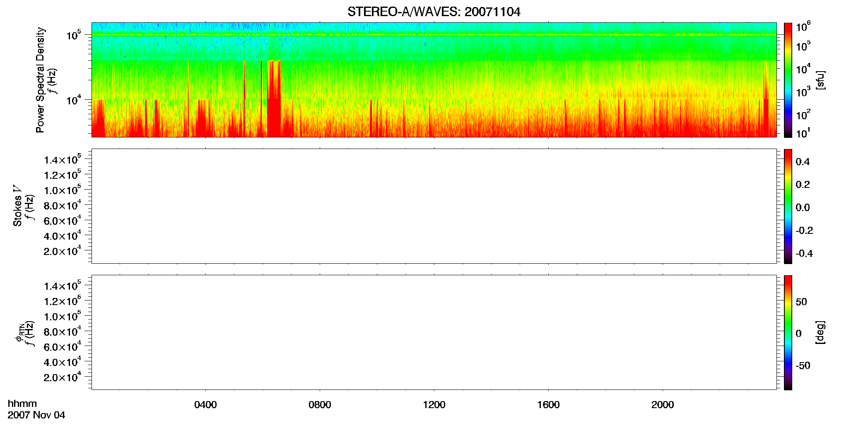Click the '2007 Nov 04' date label
The width and height of the screenshot is (868, 447).
coord(36,415)
